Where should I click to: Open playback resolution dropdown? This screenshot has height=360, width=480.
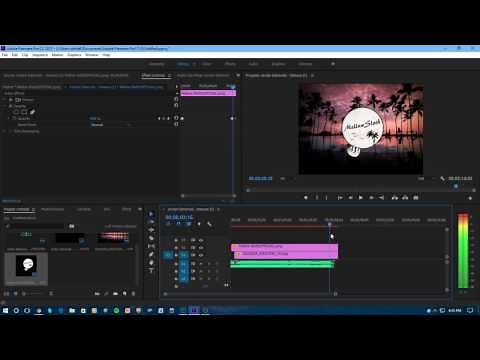tap(426, 179)
